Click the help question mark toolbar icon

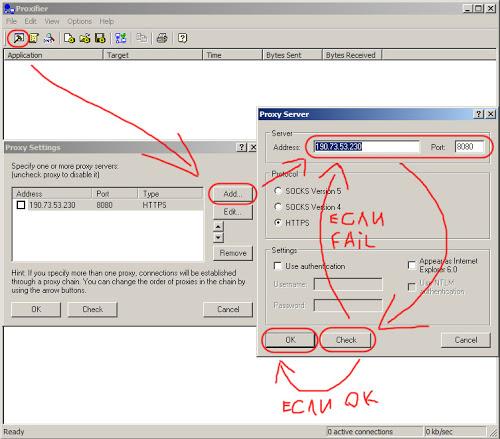click(x=182, y=38)
